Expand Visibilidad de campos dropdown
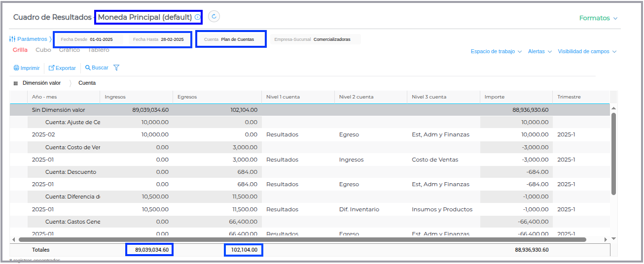The height and width of the screenshot is (264, 644). tap(587, 51)
